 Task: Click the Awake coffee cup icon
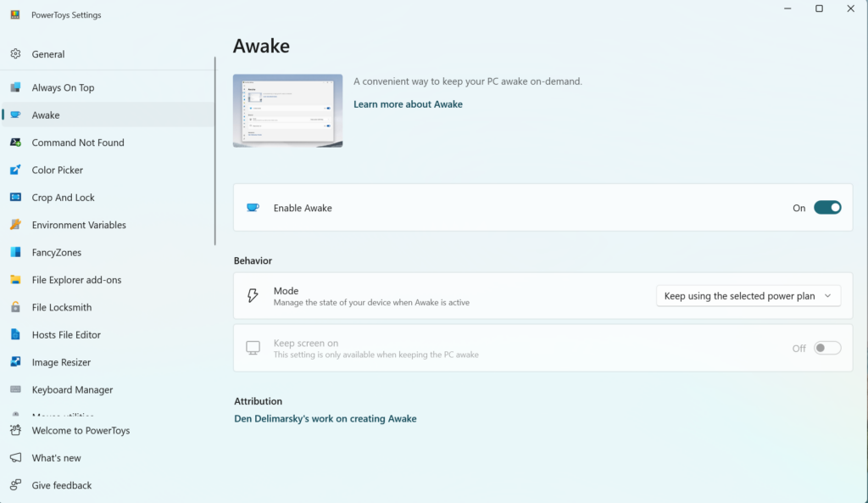point(17,115)
